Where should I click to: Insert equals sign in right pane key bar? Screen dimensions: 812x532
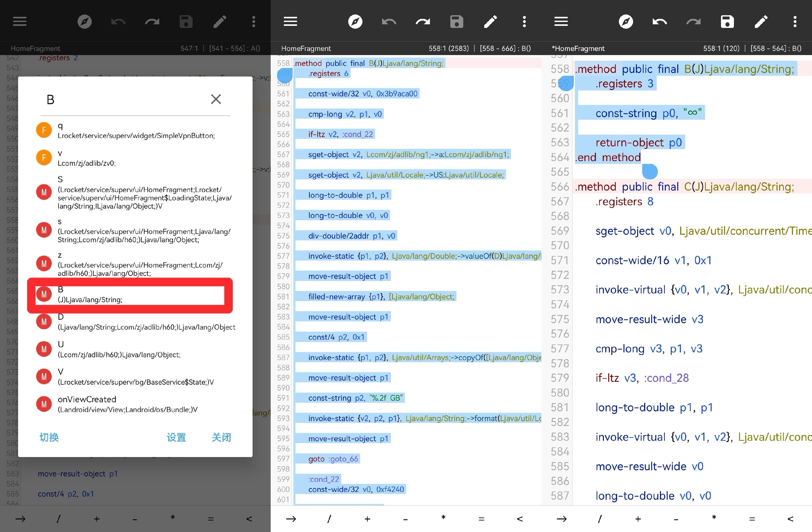click(x=752, y=519)
